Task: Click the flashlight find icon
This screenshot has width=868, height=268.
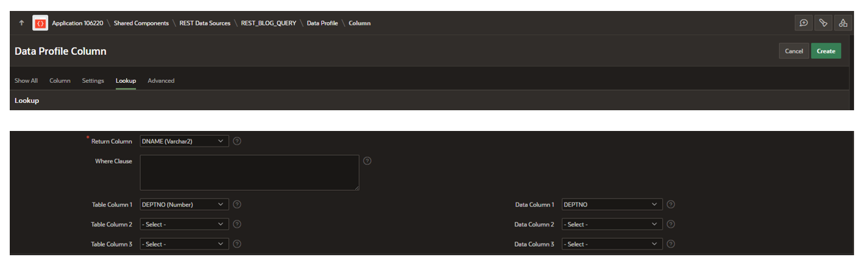Action: 823,23
